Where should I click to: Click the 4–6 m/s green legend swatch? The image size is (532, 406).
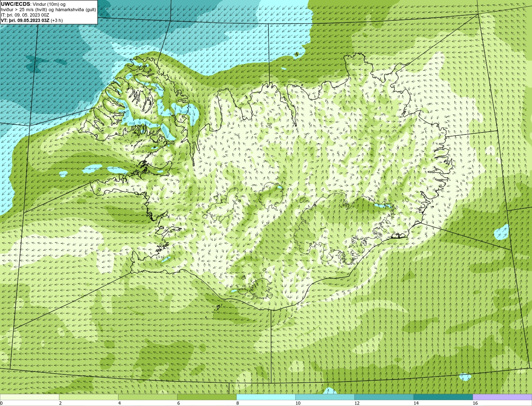click(148, 397)
